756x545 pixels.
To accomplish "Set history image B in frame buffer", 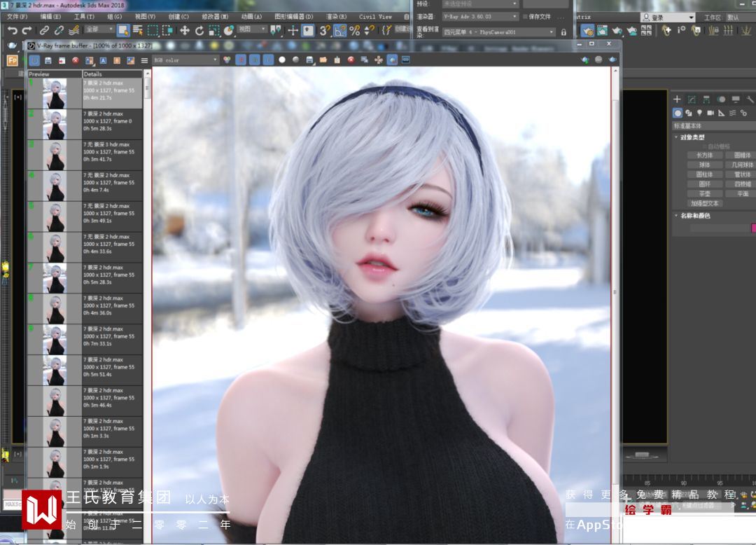I will 117,60.
